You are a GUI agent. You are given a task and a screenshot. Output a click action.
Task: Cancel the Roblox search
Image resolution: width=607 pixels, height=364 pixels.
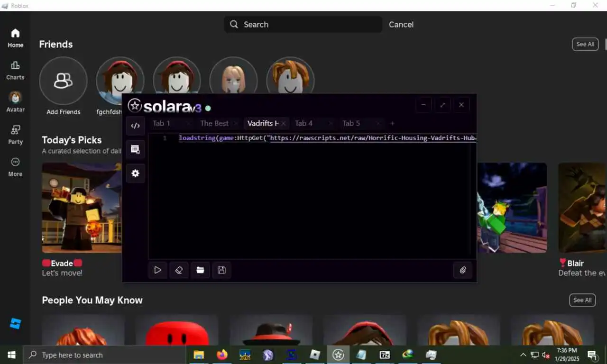point(401,24)
